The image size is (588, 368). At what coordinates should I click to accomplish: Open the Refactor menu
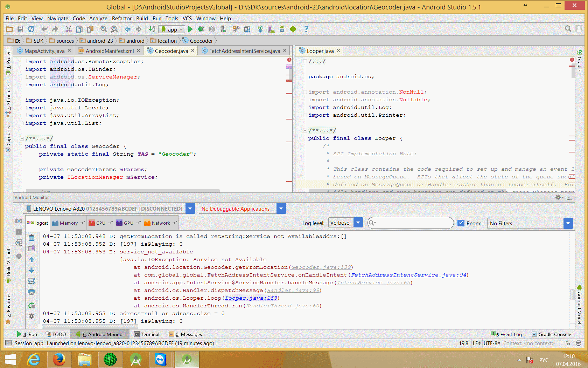click(x=122, y=19)
